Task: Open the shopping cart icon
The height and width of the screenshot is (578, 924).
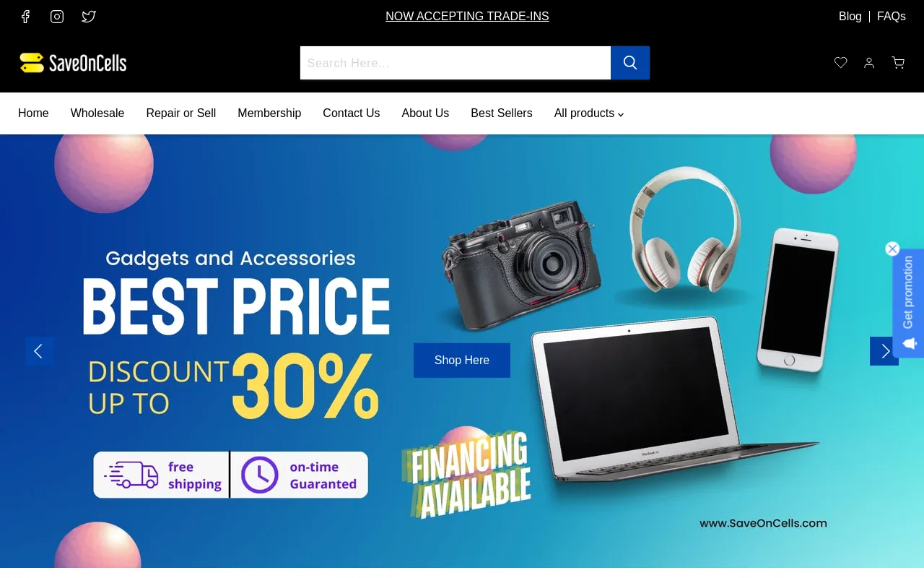Action: coord(898,63)
